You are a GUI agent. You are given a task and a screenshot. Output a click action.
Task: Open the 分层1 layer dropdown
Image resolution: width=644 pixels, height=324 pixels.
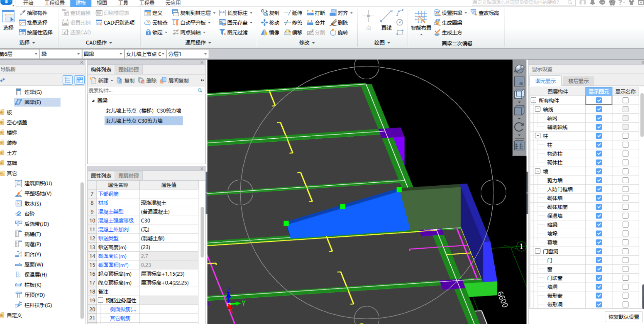[x=187, y=54]
